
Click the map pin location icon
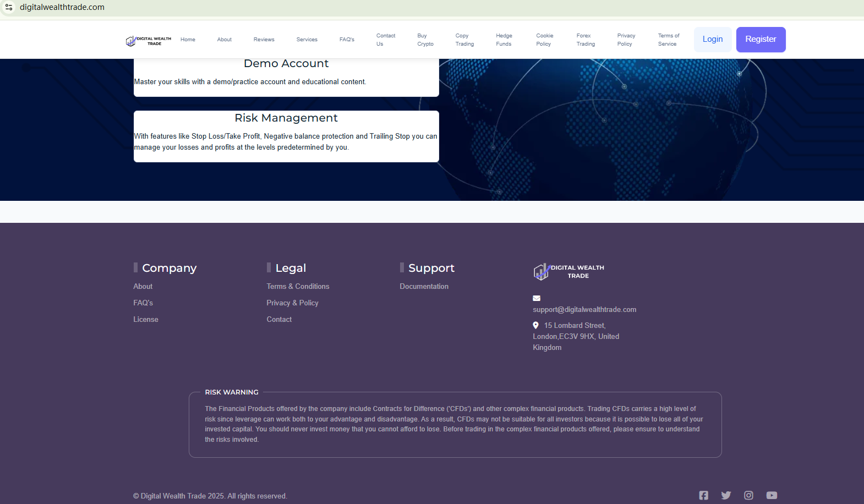[535, 325]
